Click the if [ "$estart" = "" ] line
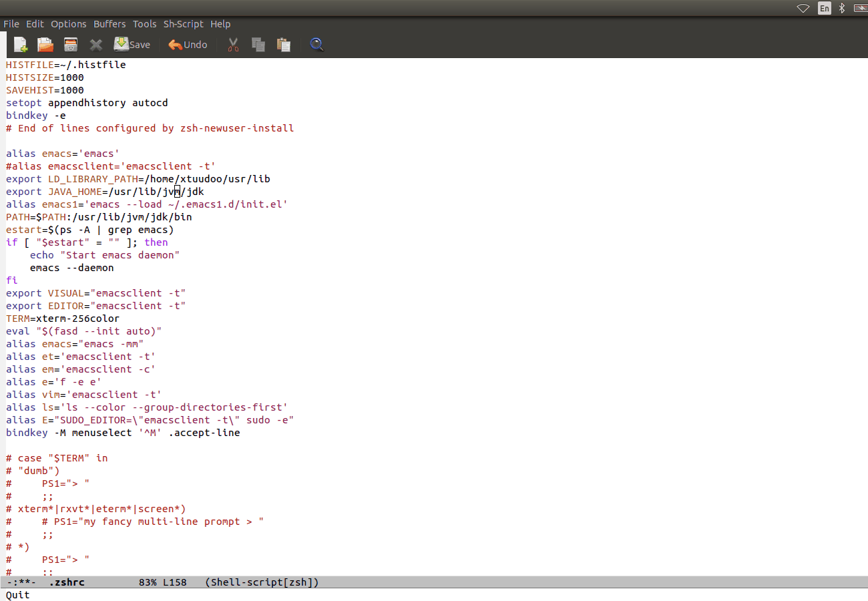 tap(87, 242)
